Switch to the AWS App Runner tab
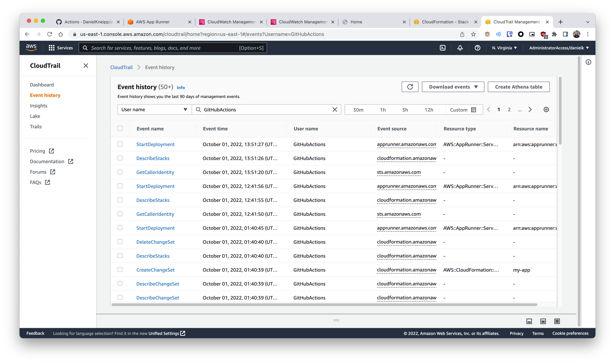615x364 pixels. (x=153, y=22)
